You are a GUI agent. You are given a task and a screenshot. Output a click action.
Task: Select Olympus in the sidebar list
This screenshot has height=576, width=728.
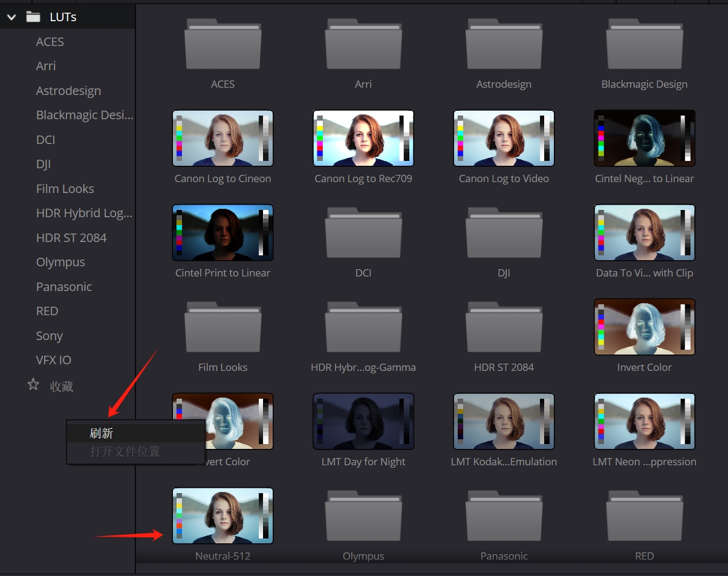coord(60,262)
